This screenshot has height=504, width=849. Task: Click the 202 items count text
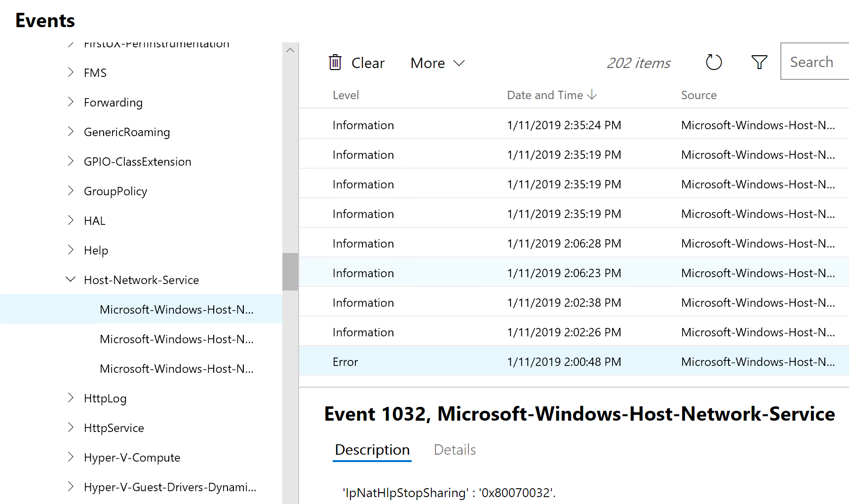(638, 63)
